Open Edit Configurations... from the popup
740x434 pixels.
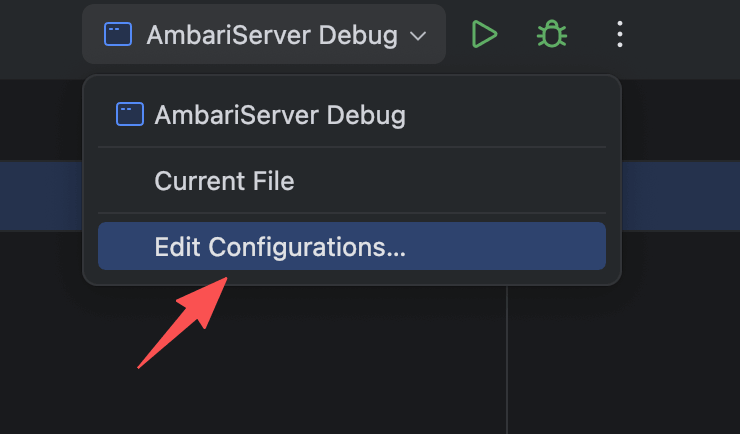(280, 246)
